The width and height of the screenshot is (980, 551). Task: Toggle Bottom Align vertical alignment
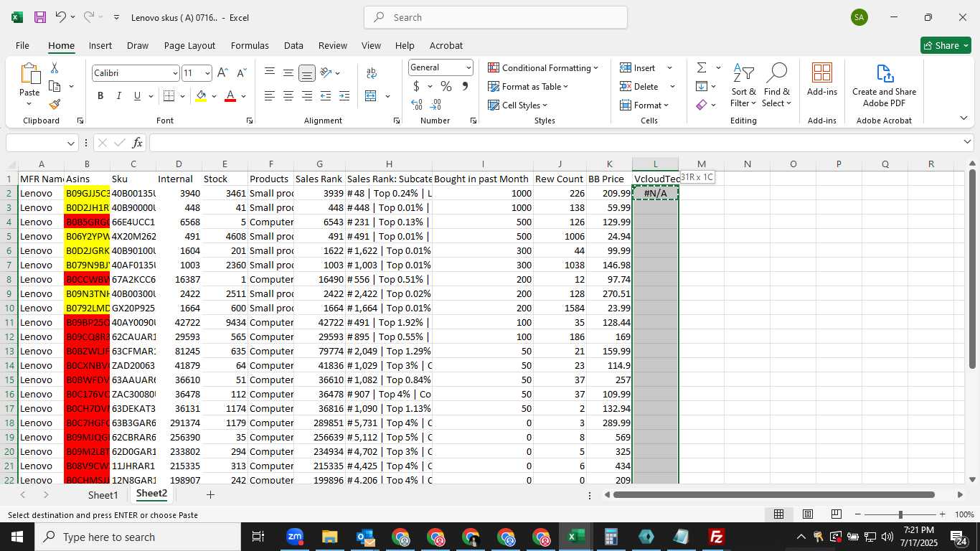[307, 73]
